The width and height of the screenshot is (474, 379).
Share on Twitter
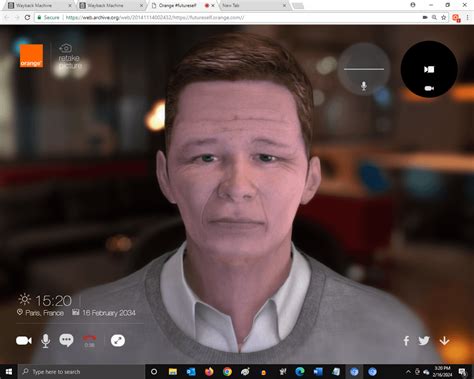pyautogui.click(x=424, y=341)
